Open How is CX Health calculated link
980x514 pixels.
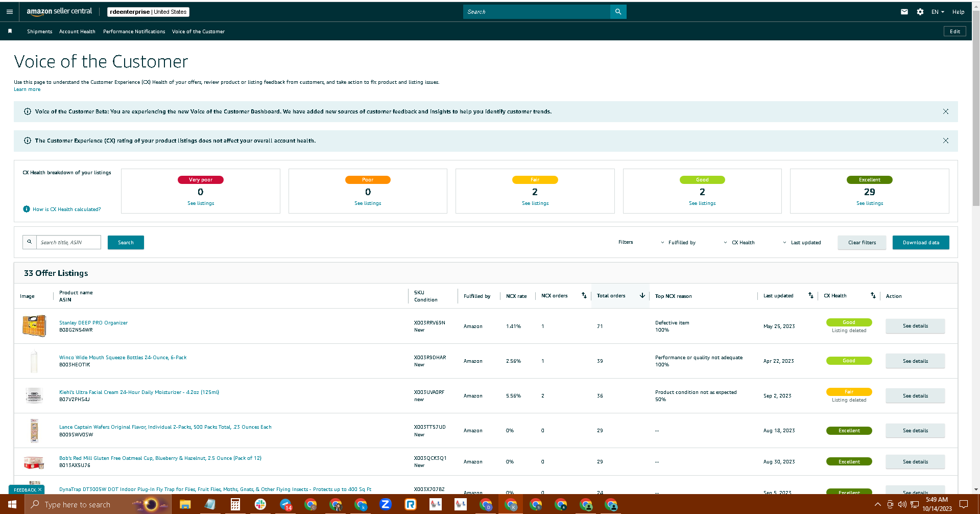coord(66,209)
